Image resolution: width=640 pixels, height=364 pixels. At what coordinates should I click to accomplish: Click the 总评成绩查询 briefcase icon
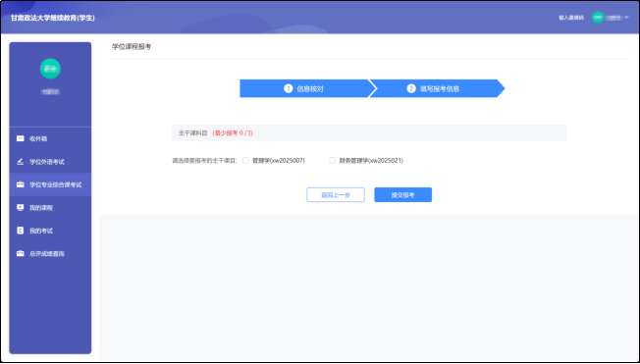point(20,253)
